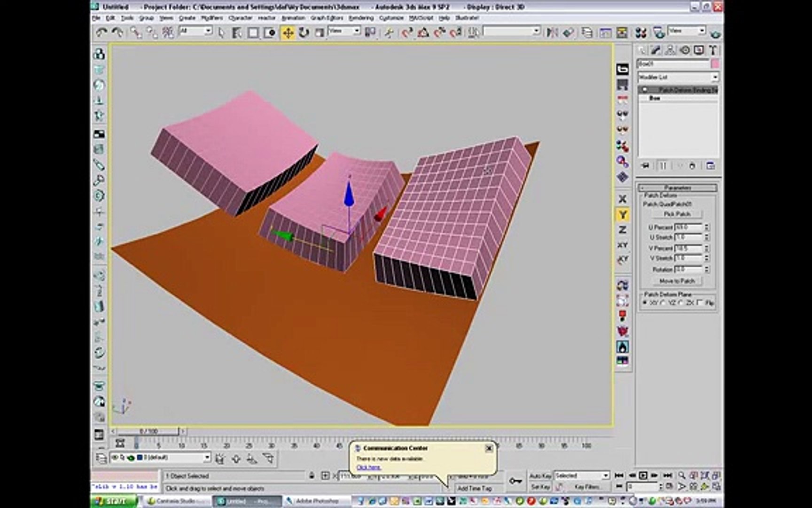This screenshot has width=812, height=508.
Task: Open the Modifiers menu
Action: [212, 18]
